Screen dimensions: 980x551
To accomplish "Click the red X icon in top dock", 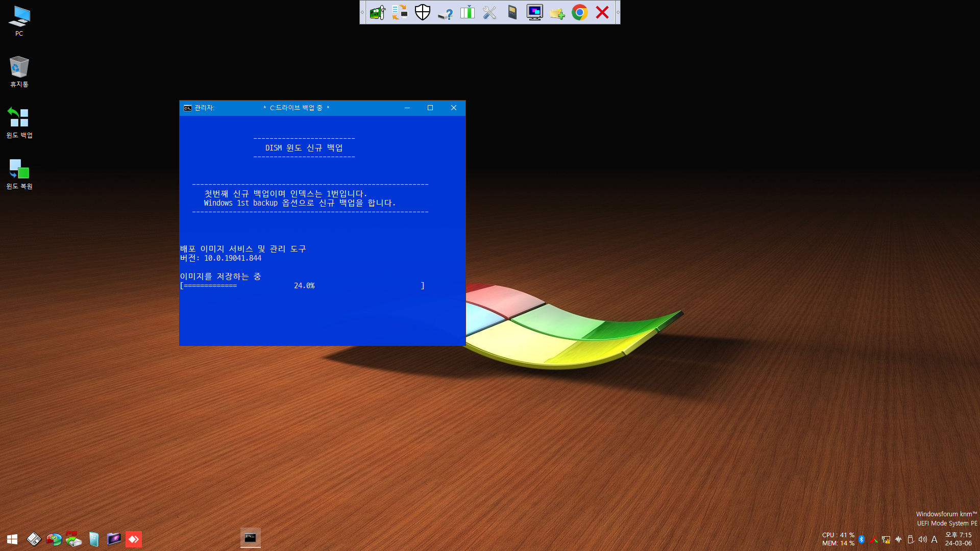I will click(x=602, y=12).
